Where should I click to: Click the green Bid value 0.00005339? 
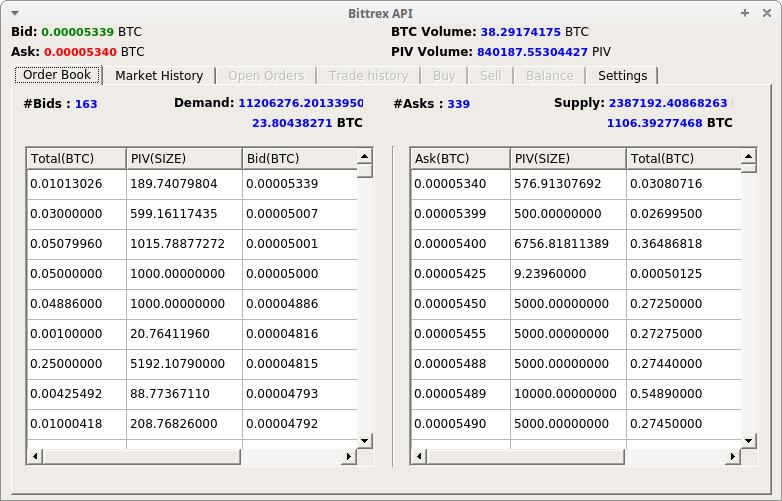point(78,32)
